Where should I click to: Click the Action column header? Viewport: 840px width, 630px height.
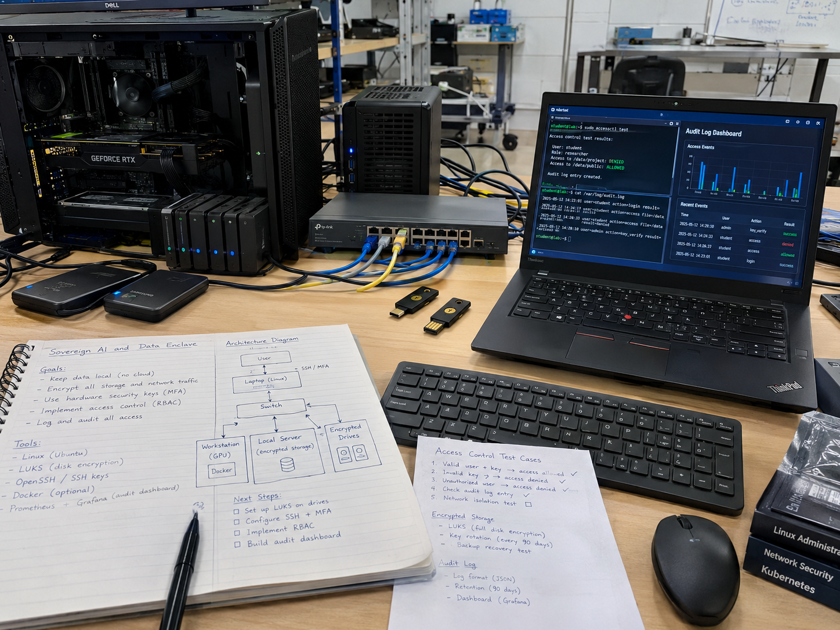coord(756,221)
